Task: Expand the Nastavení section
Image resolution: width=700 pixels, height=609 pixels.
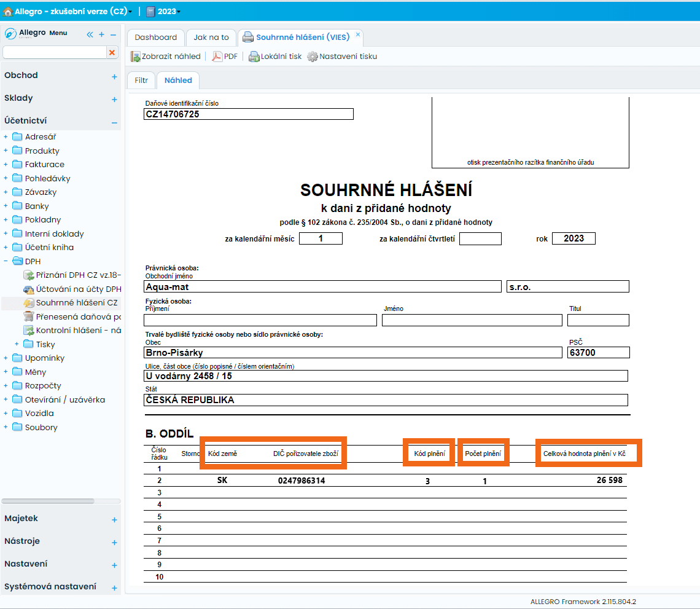Action: coord(114,565)
